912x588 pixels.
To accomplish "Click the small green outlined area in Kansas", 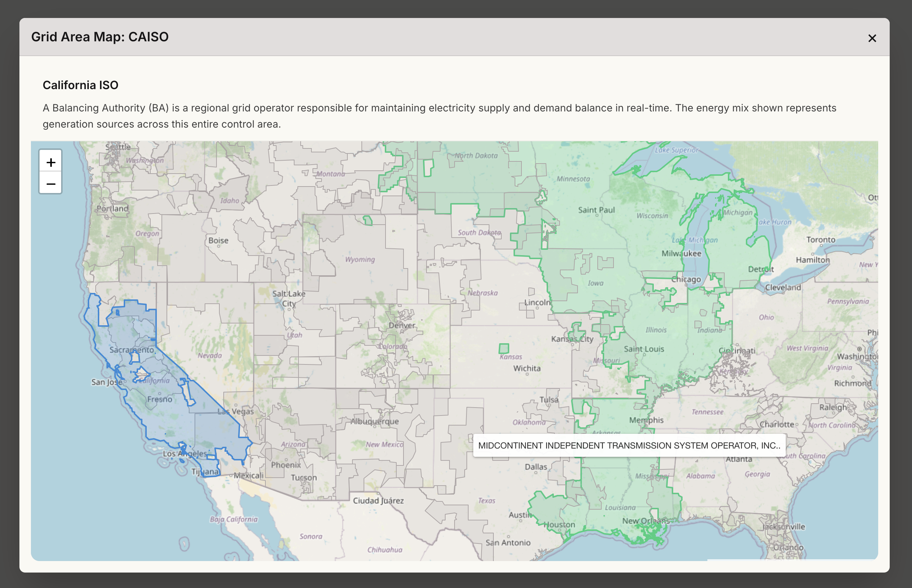I will pos(503,348).
